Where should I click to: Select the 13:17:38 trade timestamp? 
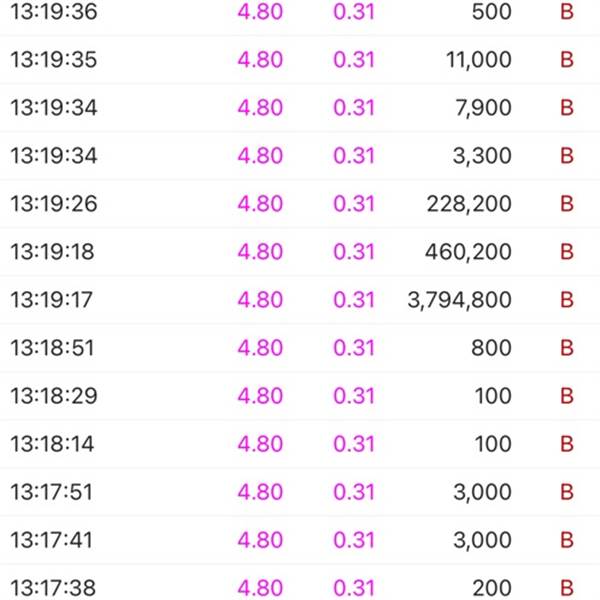point(54,588)
